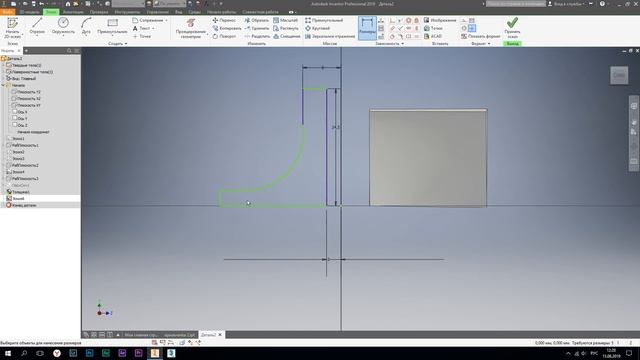The width and height of the screenshot is (640, 360).
Task: Select the Прямоугольный pattern tool
Action: click(x=324, y=20)
